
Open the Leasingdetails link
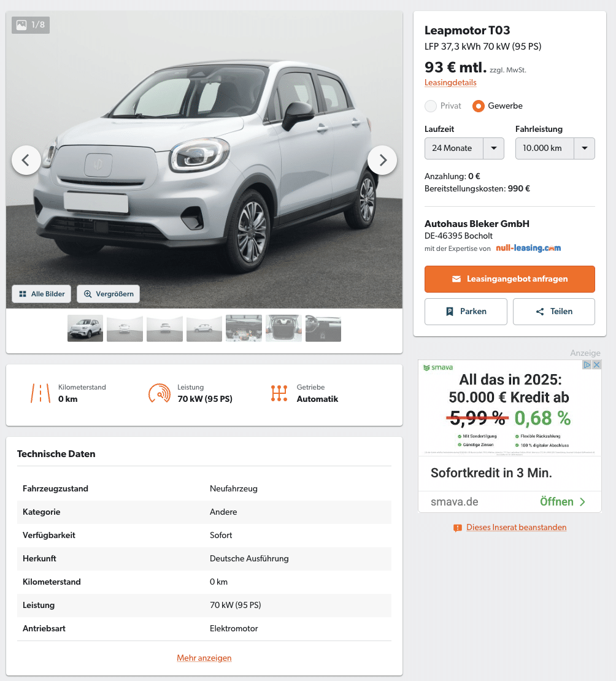click(450, 83)
